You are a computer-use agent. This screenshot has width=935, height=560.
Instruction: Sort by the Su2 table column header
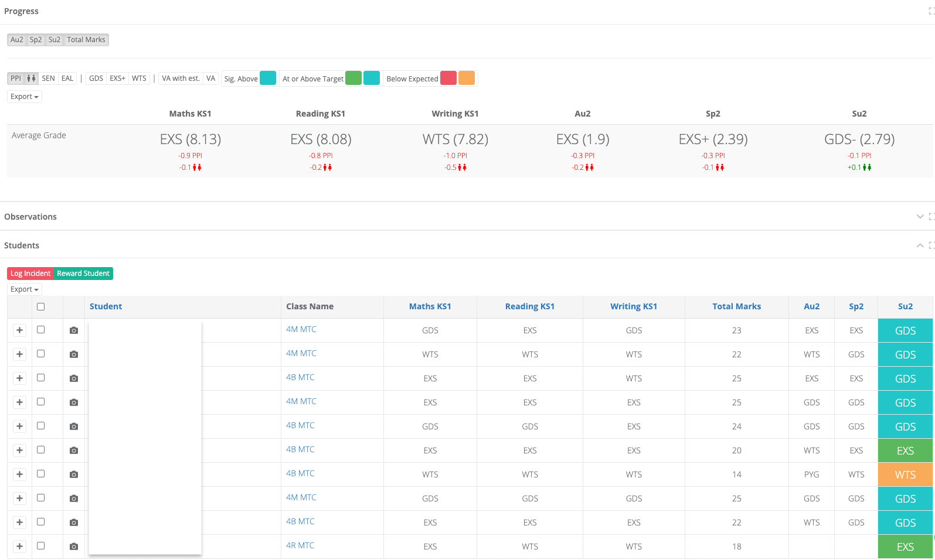coord(905,306)
